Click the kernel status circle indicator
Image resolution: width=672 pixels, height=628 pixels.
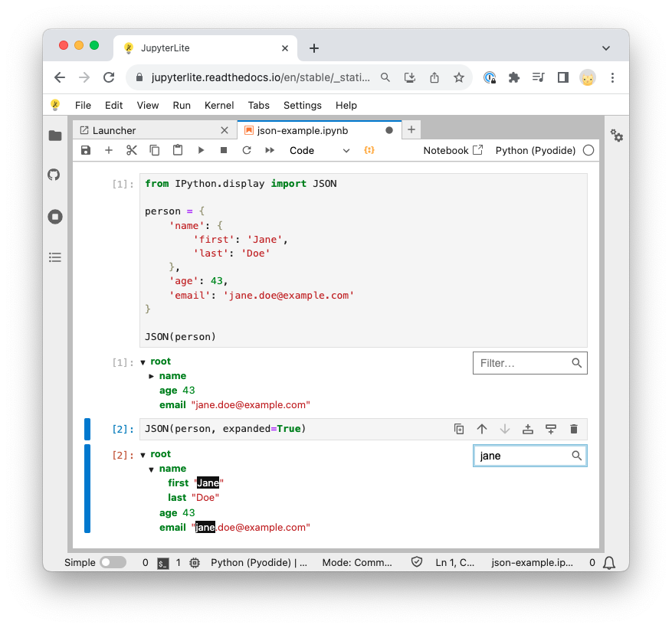(x=588, y=150)
